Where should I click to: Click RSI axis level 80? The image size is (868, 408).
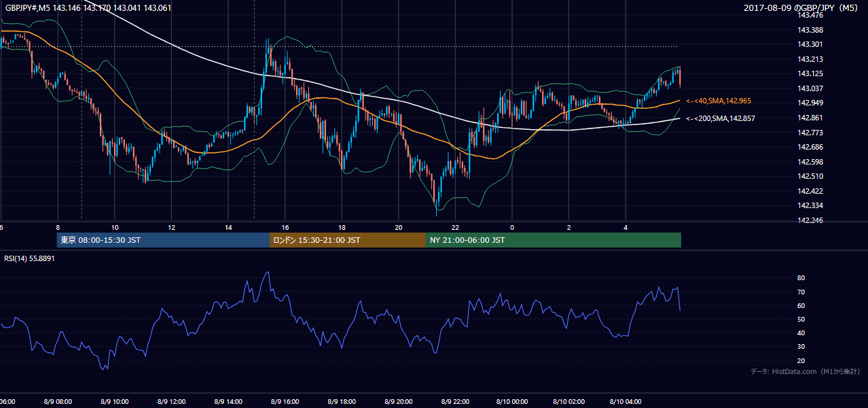click(x=801, y=278)
